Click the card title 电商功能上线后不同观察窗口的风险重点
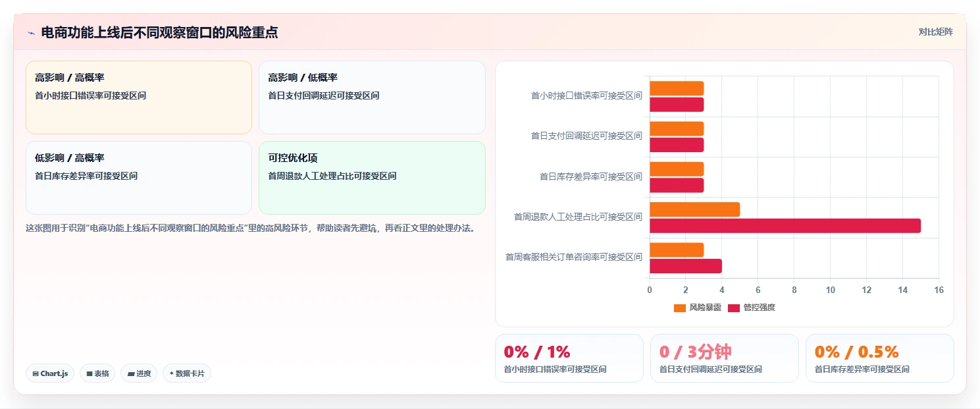Image resolution: width=980 pixels, height=409 pixels. click(x=159, y=32)
